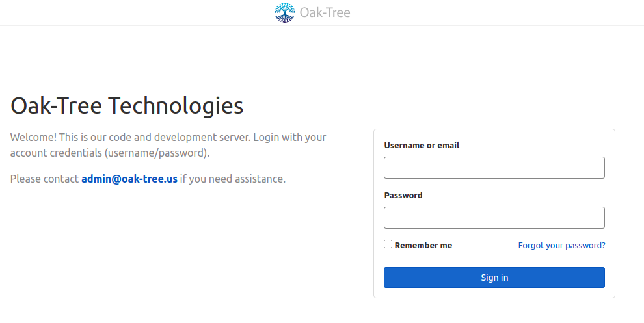Viewport: 644px width, 323px height.
Task: Click the if you need assistance text
Action: (x=232, y=179)
